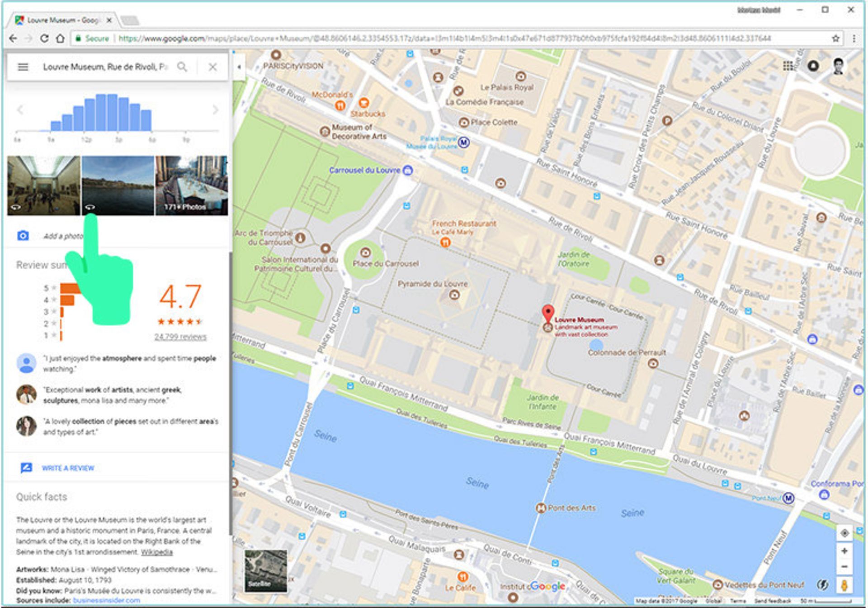Click Send feedback in map footer
The height and width of the screenshot is (608, 868).
click(773, 601)
